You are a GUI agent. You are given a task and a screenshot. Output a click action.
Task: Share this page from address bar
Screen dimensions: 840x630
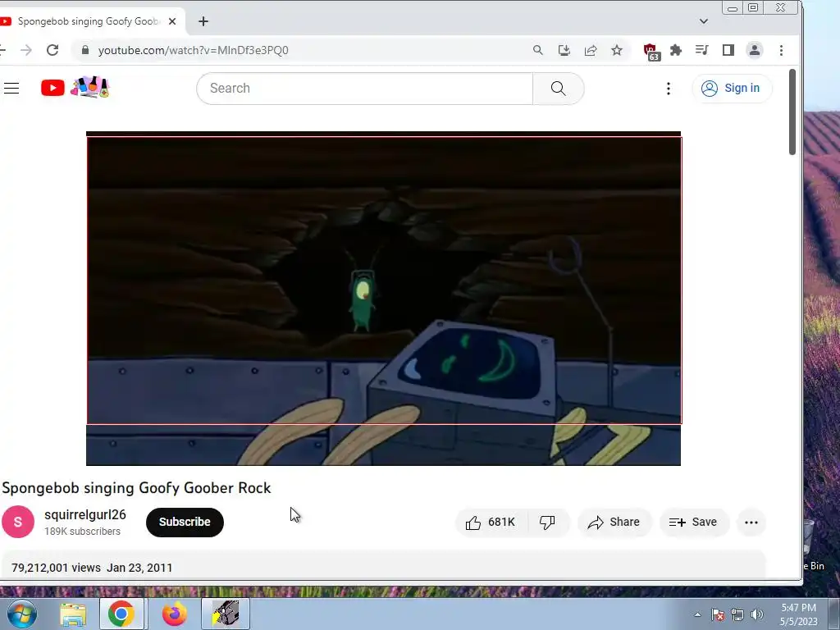click(591, 50)
